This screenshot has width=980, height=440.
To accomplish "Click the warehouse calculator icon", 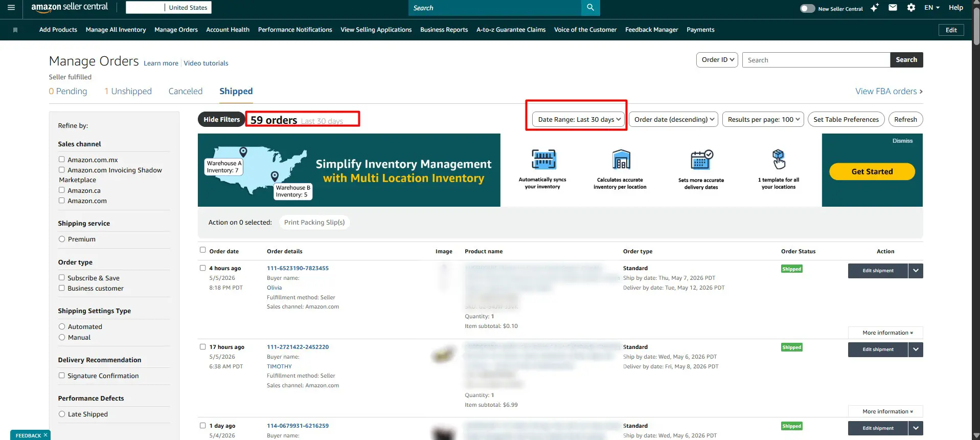I will coord(621,160).
